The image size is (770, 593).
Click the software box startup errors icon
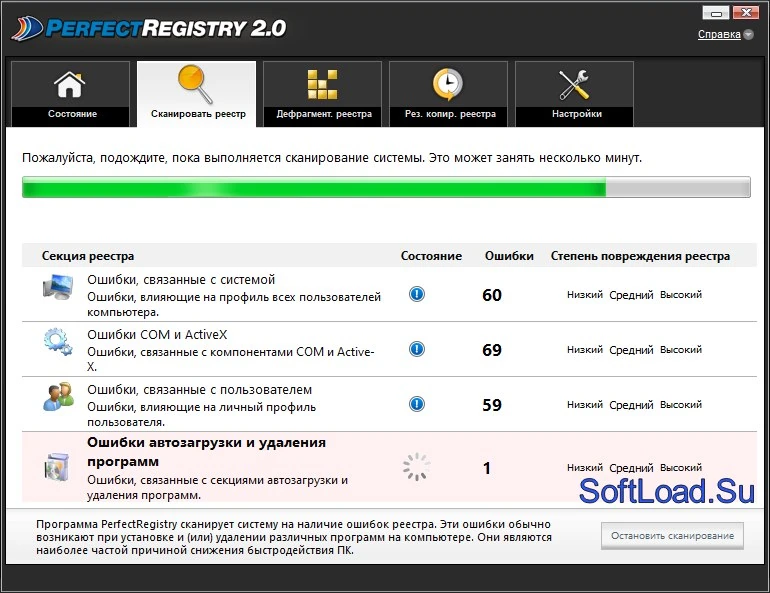[x=57, y=467]
